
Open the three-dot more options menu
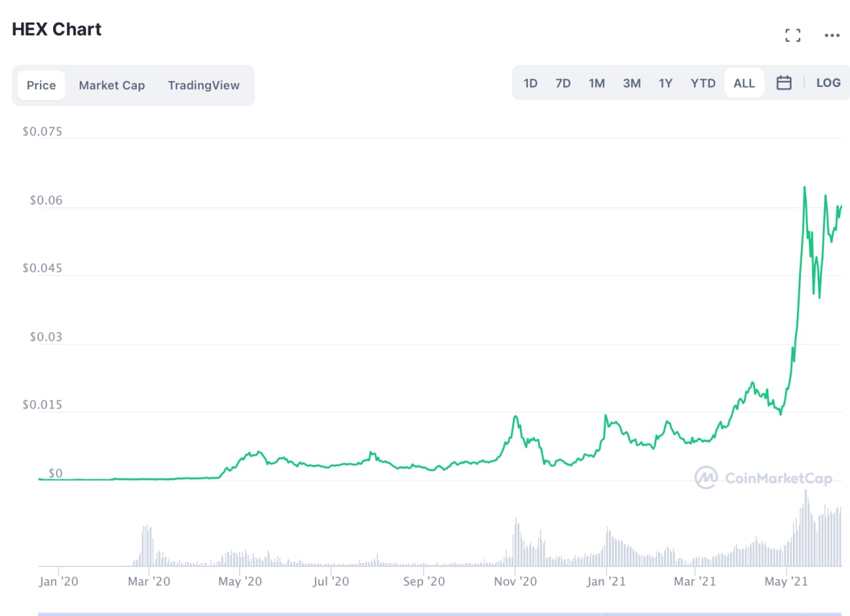point(832,35)
